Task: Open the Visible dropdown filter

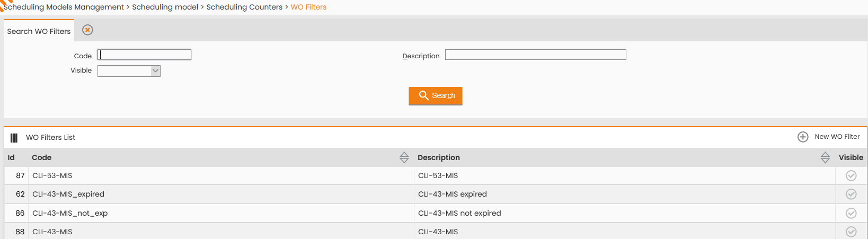Action: point(129,71)
